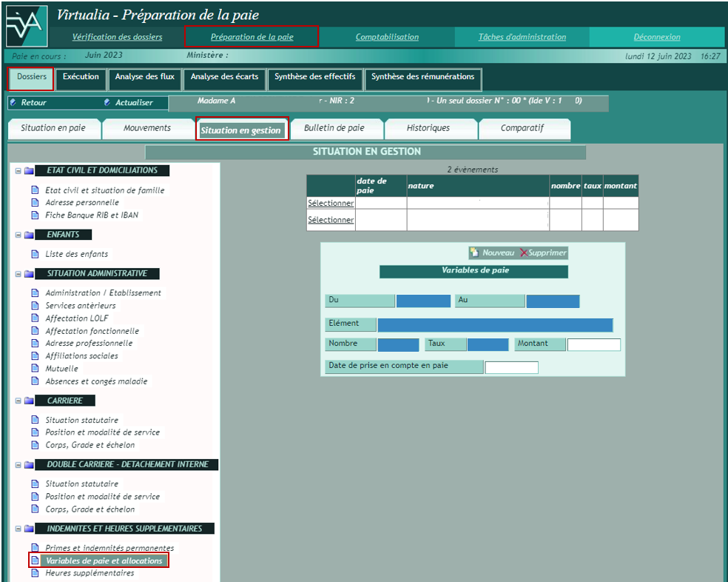Screen dimensions: 728x582
Task: Open the Bulletin de paie tab
Action: (334, 129)
